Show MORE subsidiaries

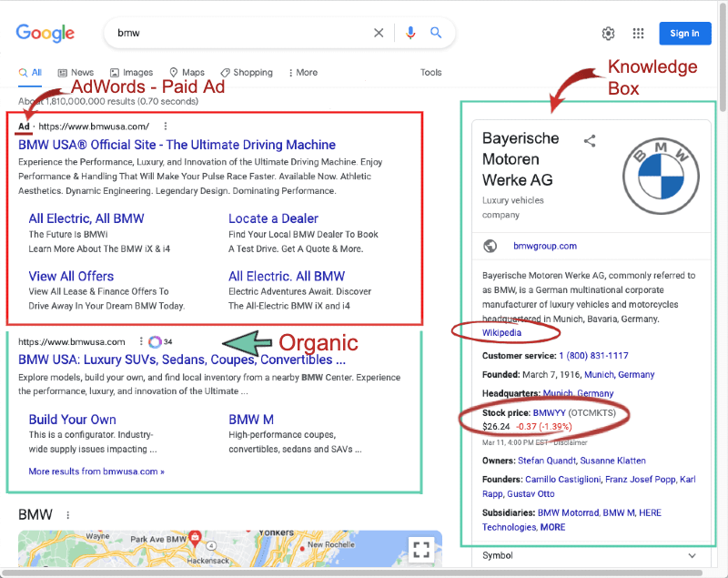pos(552,527)
